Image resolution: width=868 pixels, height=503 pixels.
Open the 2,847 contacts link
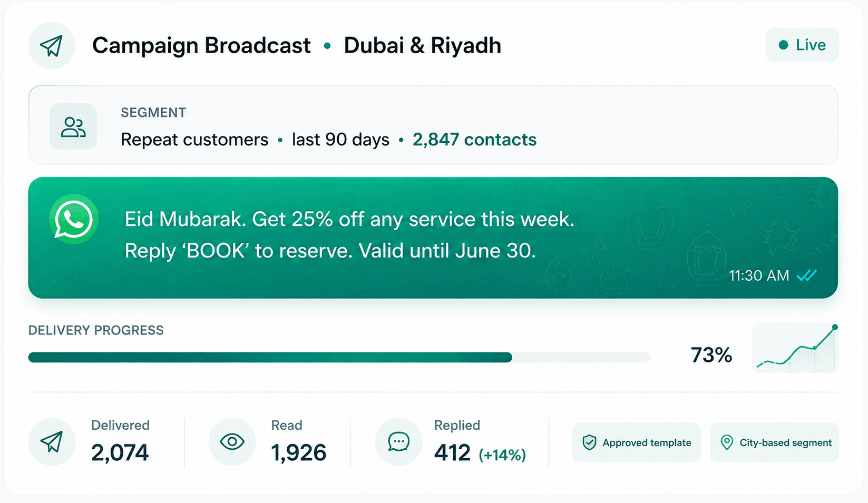coord(474,140)
